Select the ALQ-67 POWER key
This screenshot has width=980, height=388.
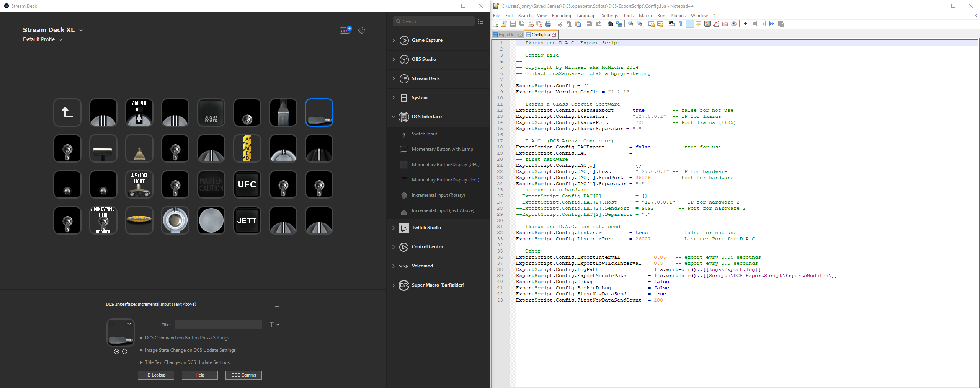point(211,112)
